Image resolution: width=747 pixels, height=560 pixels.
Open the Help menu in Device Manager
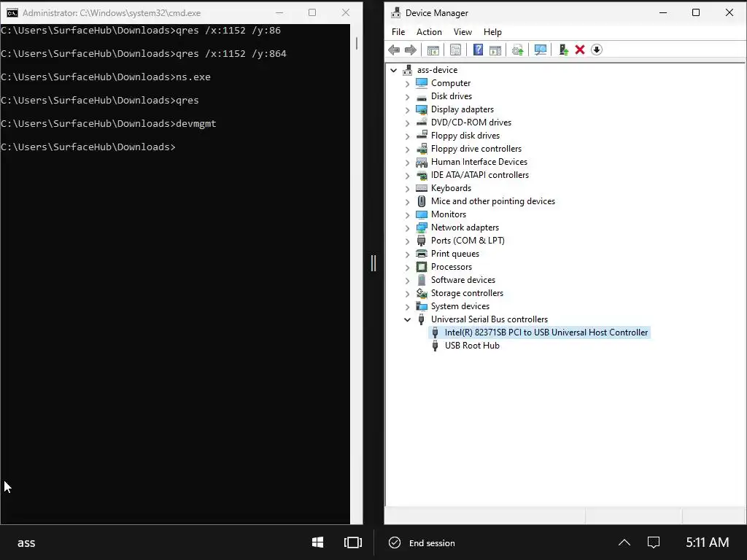tap(492, 32)
